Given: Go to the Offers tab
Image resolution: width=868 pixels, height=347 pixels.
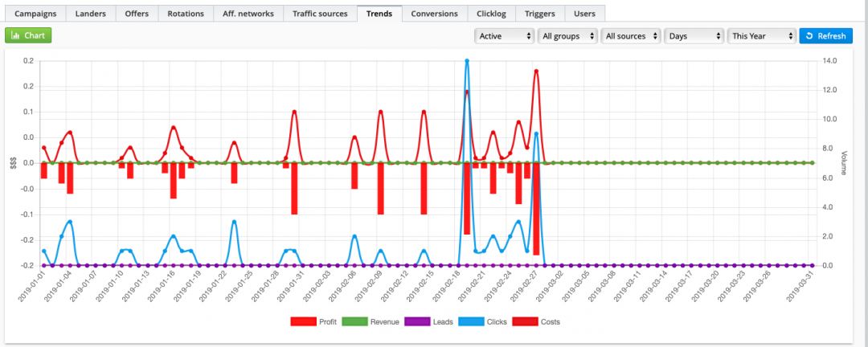Looking at the screenshot, I should pyautogui.click(x=137, y=14).
